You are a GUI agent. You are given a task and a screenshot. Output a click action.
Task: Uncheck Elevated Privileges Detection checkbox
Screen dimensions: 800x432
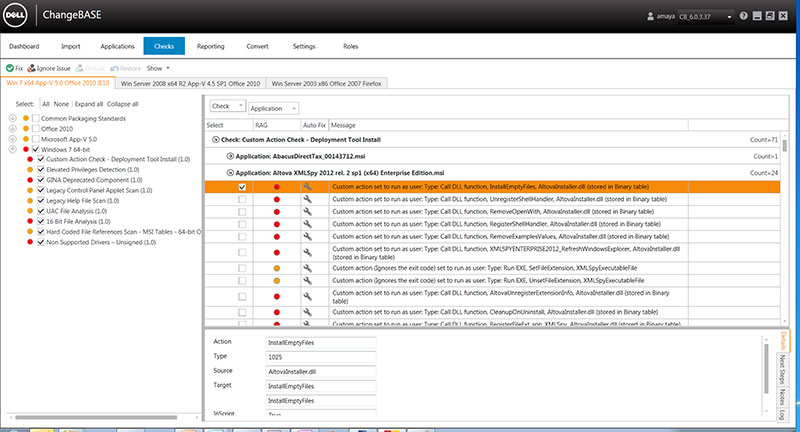41,169
